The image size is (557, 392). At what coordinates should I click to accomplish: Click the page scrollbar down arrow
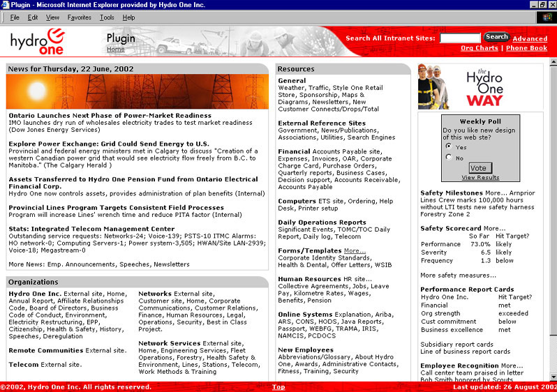pos(553,377)
